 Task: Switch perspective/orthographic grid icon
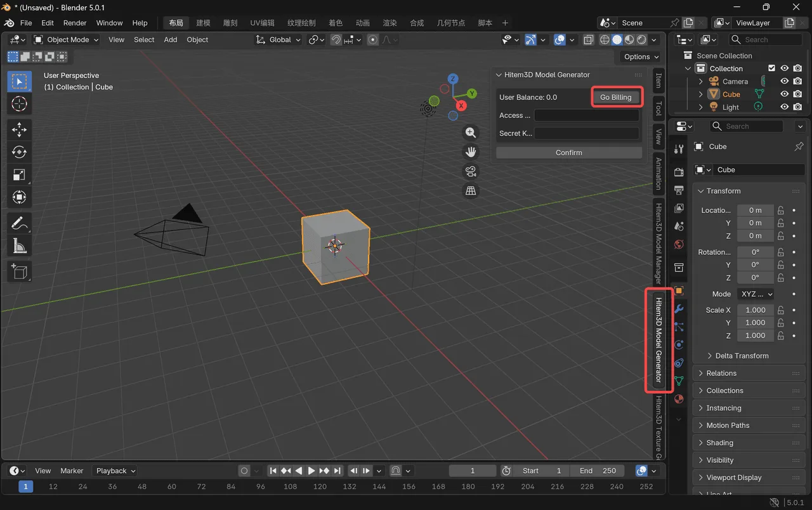point(471,191)
